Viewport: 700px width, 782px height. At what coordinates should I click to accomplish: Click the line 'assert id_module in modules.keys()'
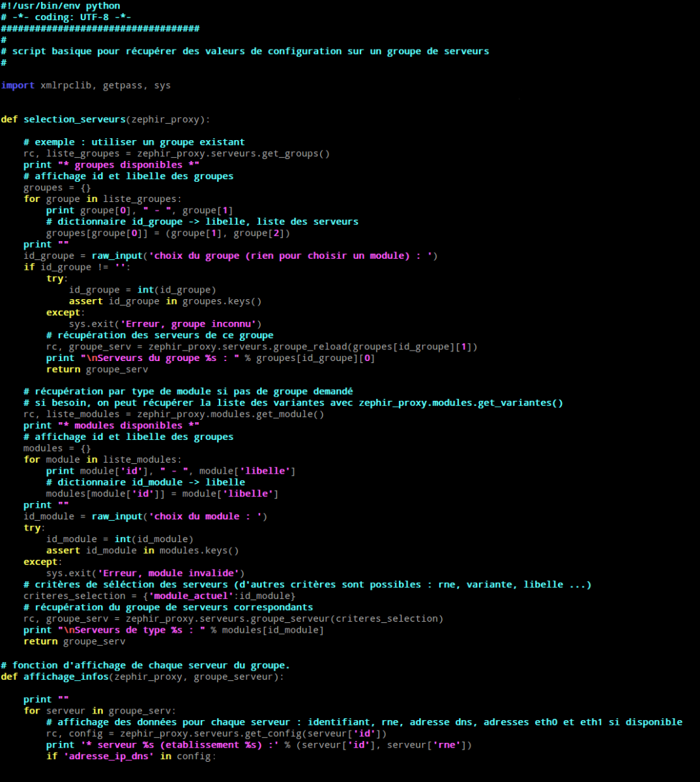[x=143, y=551]
